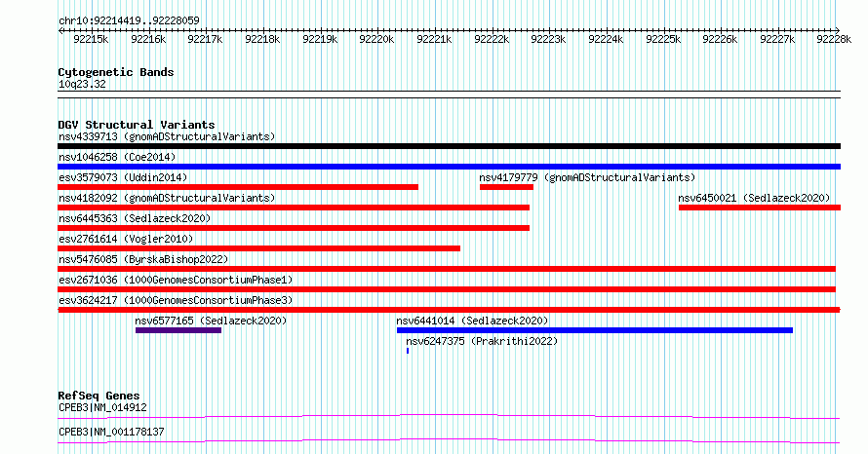Click the nsv6445363 (Sedlazeck2020) label
The image size is (868, 454).
tap(135, 218)
